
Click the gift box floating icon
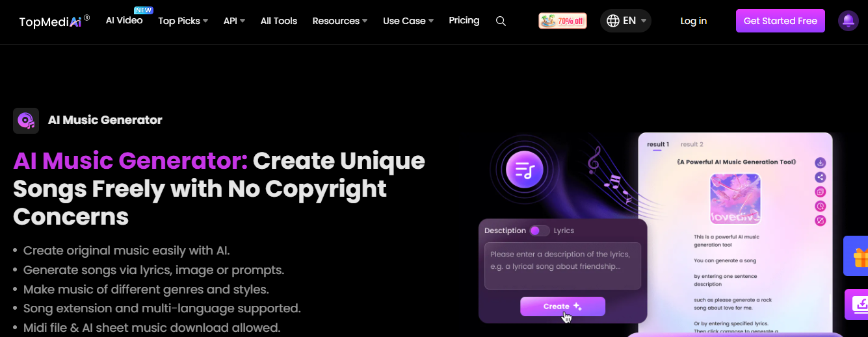tap(857, 256)
